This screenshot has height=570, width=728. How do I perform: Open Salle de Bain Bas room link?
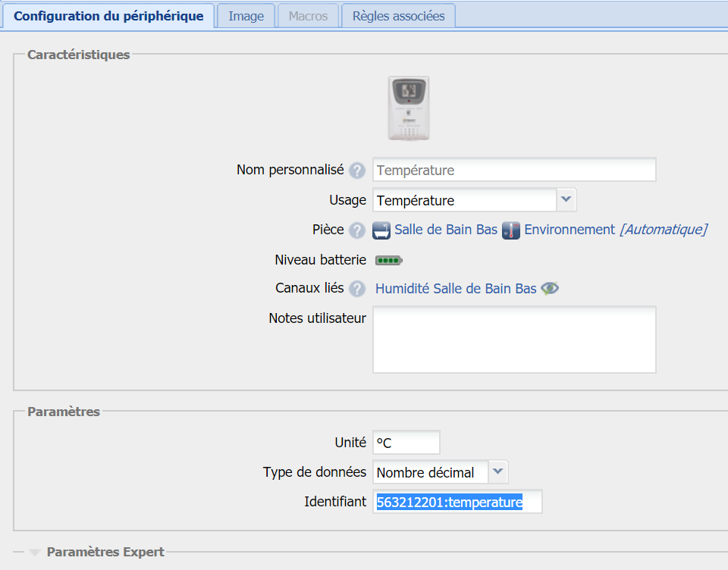(446, 230)
